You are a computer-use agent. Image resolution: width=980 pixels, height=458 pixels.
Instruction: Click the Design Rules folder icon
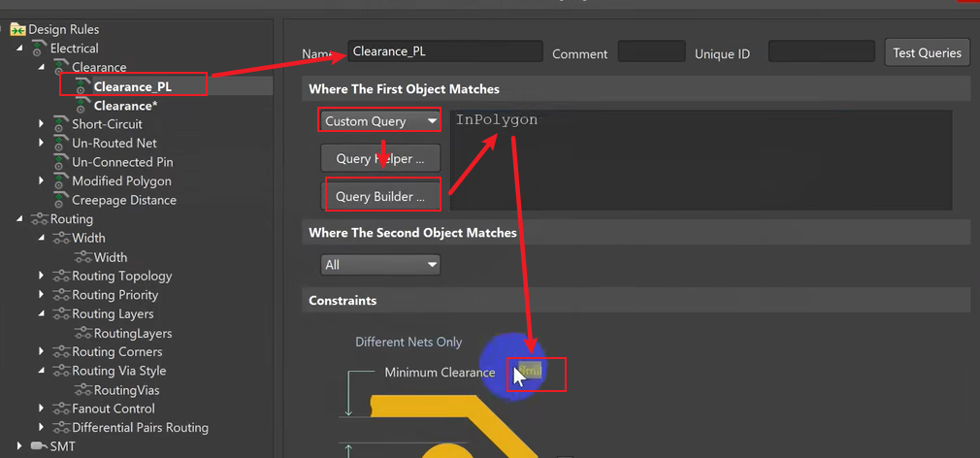(17, 29)
